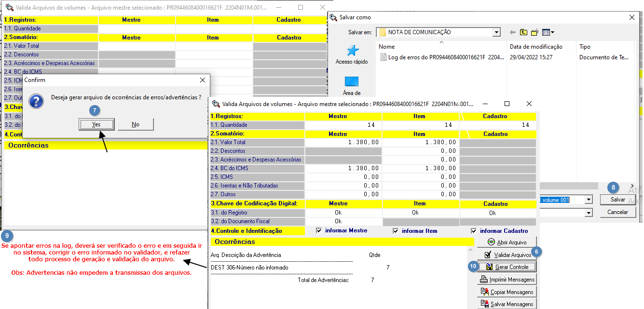Image resolution: width=644 pixels, height=309 pixels.
Task: Click the scroll up arrow beside Ocorrências list
Action: pyautogui.click(x=471, y=251)
